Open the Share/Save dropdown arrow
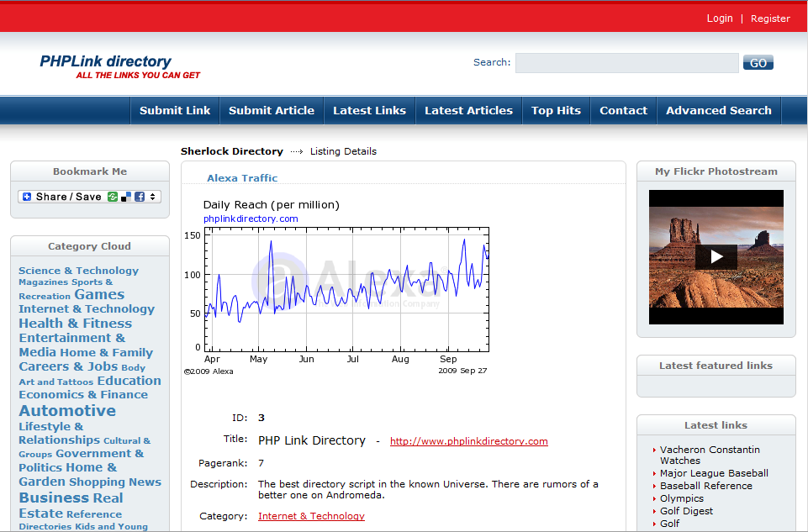The image size is (808, 532). click(152, 197)
